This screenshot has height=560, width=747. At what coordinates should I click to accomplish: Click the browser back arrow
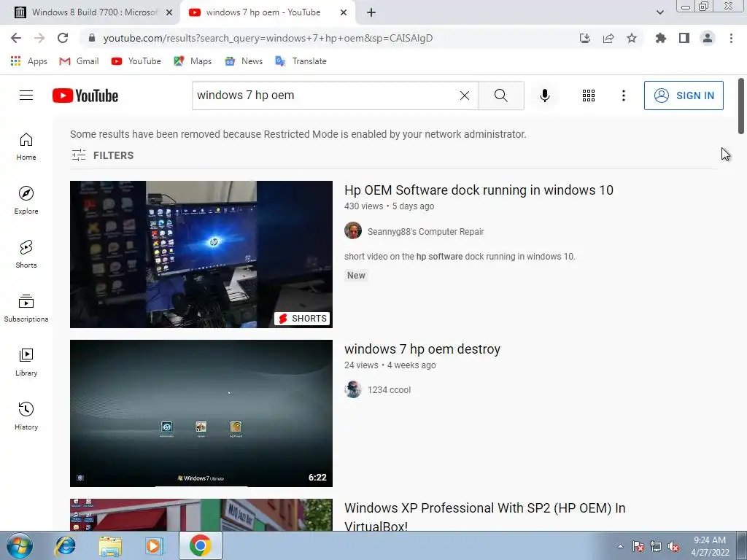point(16,38)
